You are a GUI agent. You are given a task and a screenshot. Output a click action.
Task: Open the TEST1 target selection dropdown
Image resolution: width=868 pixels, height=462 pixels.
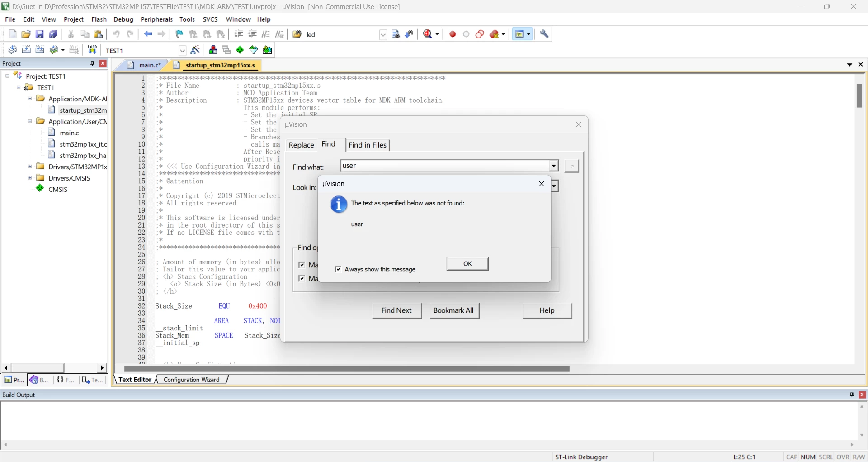182,51
